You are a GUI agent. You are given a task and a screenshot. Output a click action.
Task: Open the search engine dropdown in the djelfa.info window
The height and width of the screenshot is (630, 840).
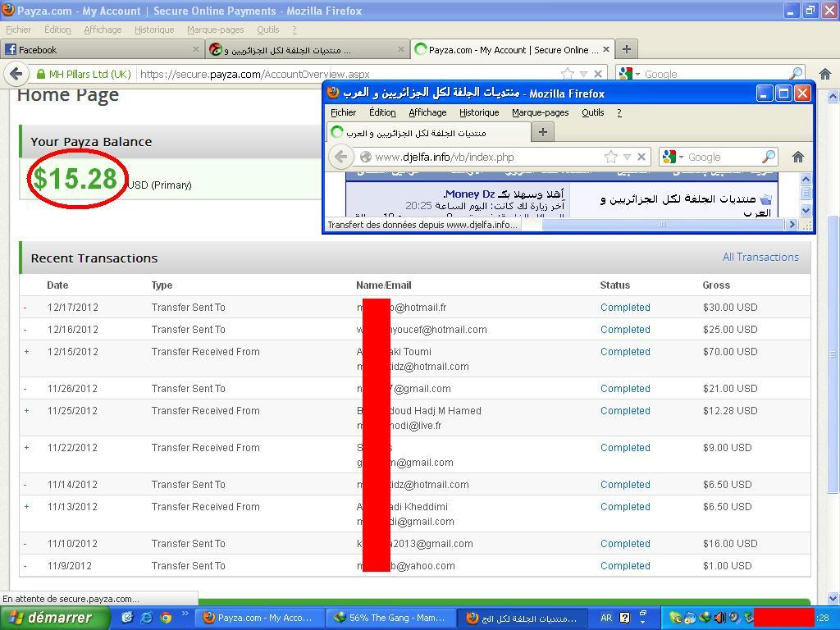[x=682, y=157]
